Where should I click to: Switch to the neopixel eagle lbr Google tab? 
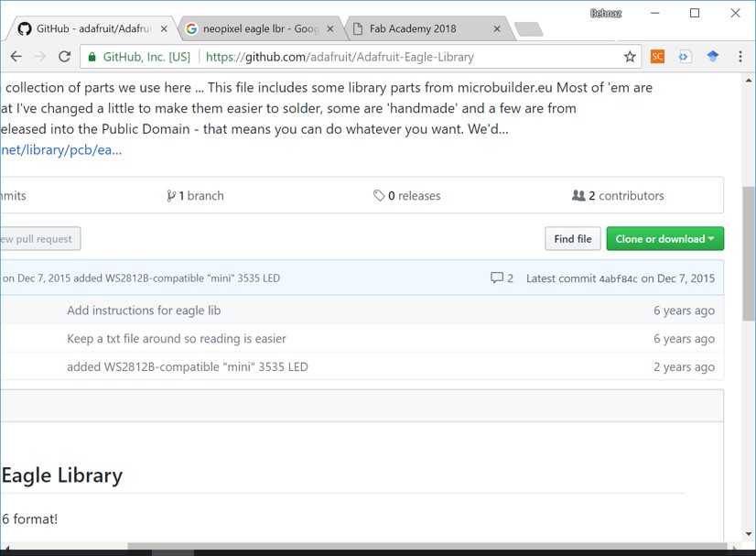pos(260,29)
